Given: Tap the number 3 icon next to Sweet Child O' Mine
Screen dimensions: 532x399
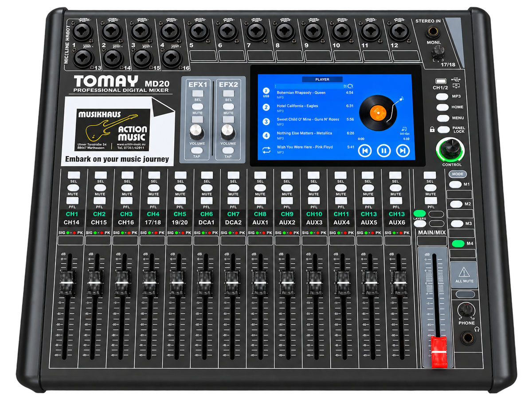Looking at the screenshot, I should point(266,121).
